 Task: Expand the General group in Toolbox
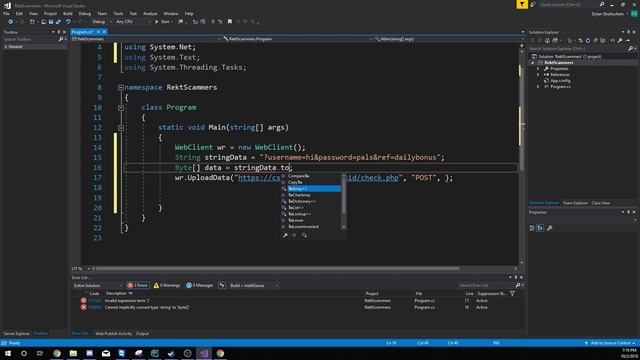point(6,47)
